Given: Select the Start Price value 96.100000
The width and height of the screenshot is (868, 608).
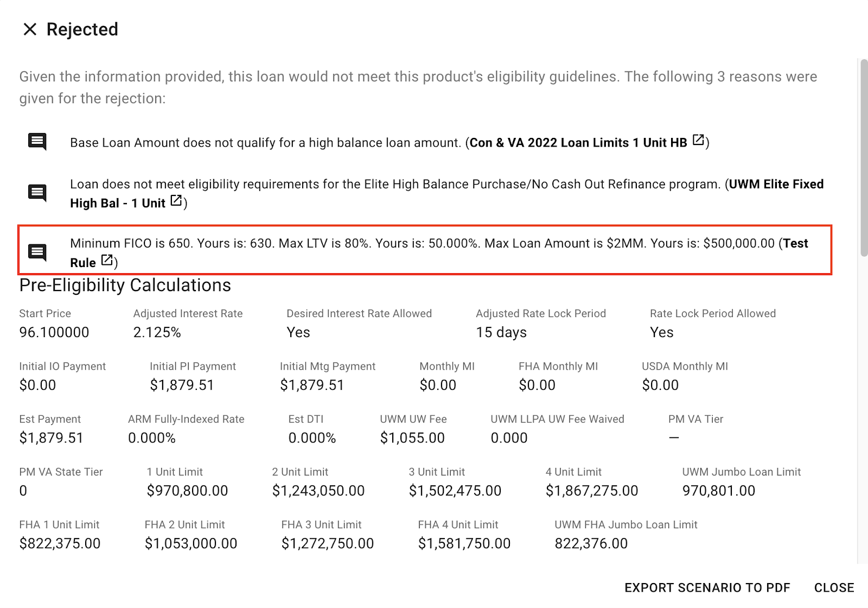Looking at the screenshot, I should click(x=54, y=332).
